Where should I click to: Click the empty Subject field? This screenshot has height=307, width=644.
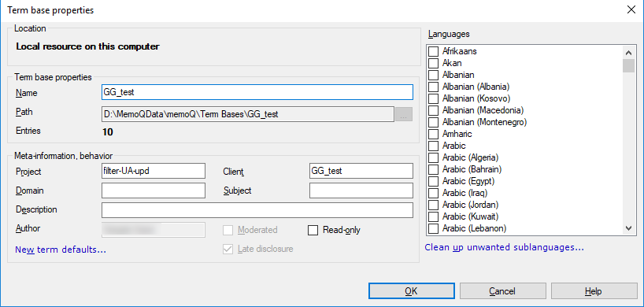(361, 190)
